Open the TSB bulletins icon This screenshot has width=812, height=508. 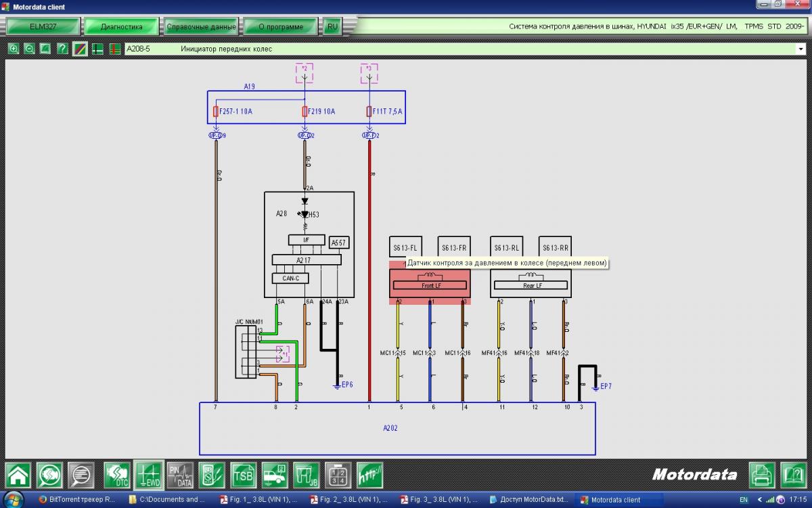(243, 475)
